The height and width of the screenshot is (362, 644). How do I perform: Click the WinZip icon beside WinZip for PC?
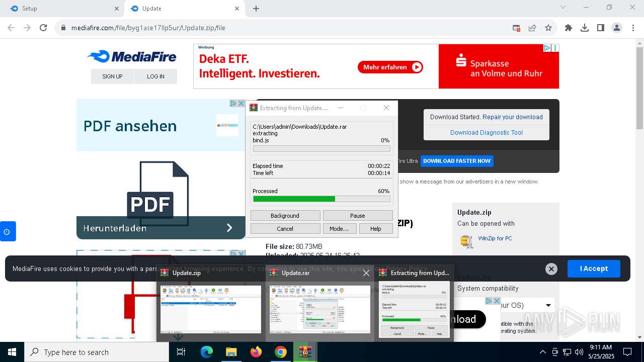467,241
